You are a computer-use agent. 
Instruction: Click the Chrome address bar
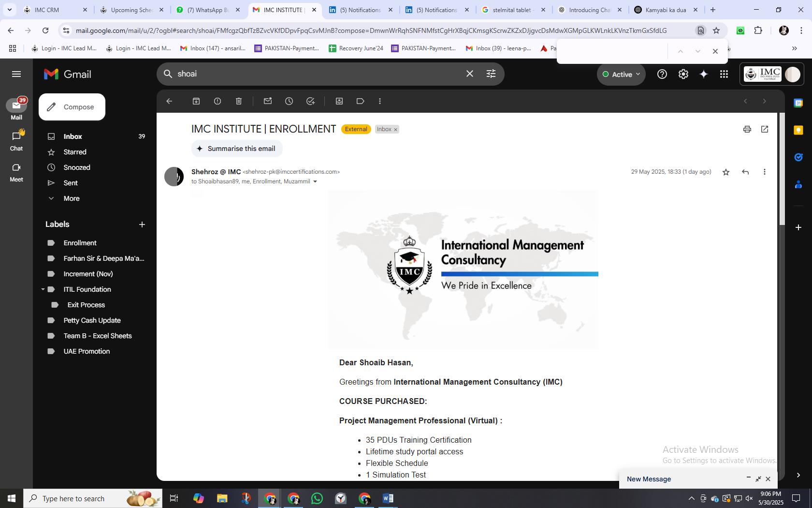coord(371,30)
